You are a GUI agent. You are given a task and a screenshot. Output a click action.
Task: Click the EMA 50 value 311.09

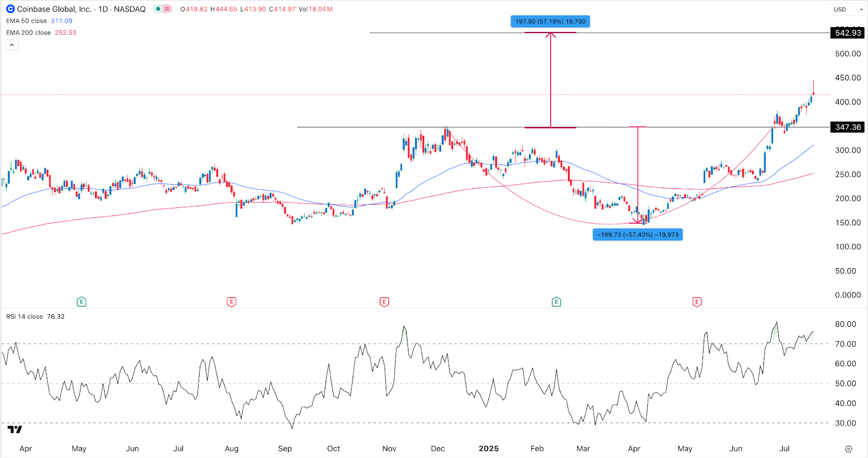click(61, 21)
